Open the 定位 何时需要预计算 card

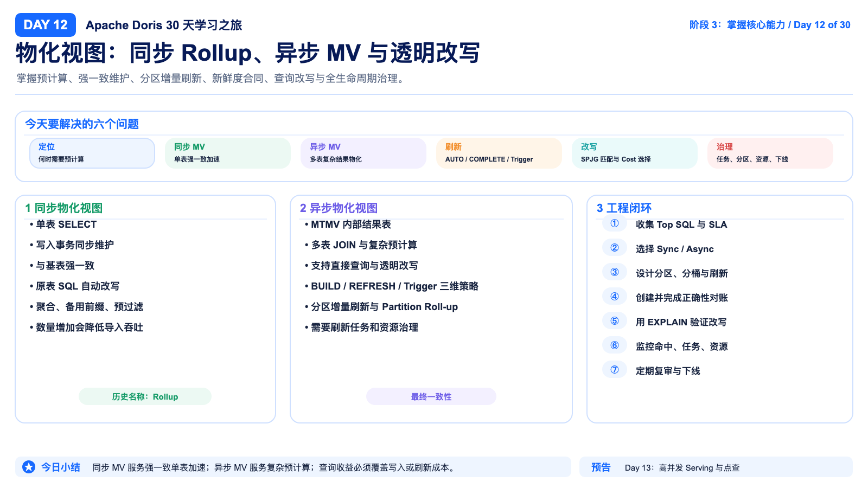coord(92,153)
